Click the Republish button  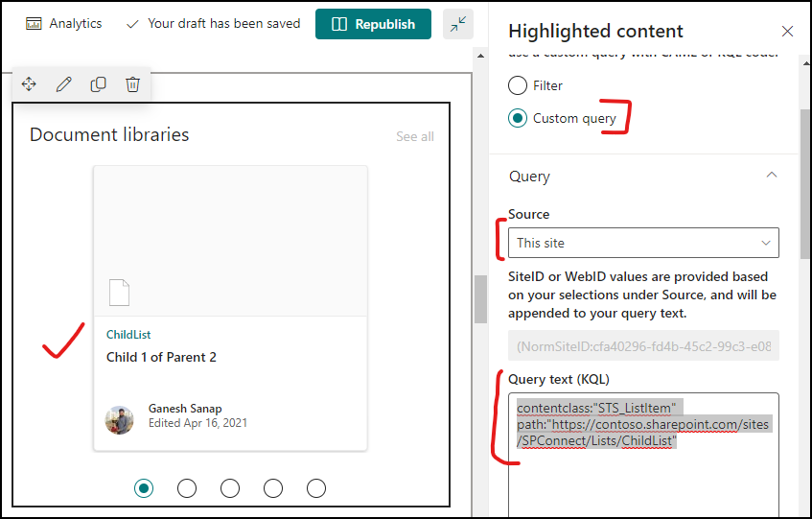[373, 24]
